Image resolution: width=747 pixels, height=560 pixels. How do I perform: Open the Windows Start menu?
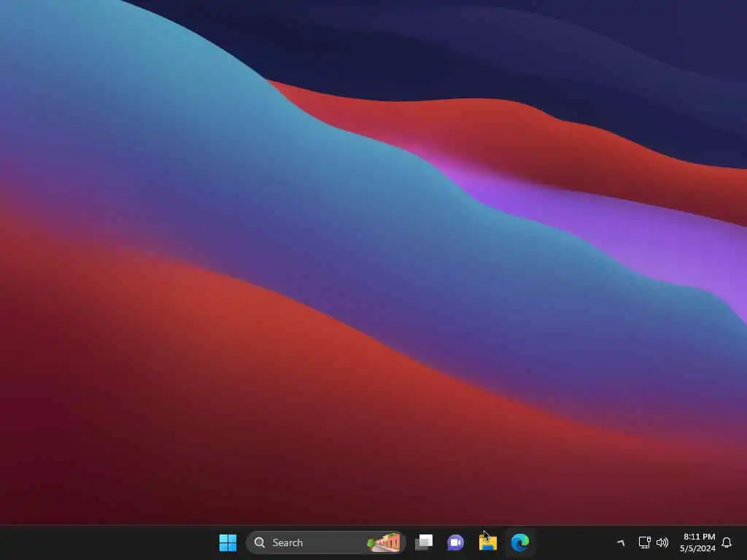tap(228, 542)
